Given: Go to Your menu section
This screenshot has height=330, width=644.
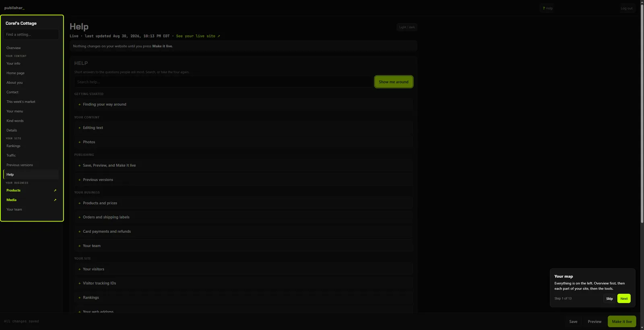Looking at the screenshot, I should click(x=31, y=111).
